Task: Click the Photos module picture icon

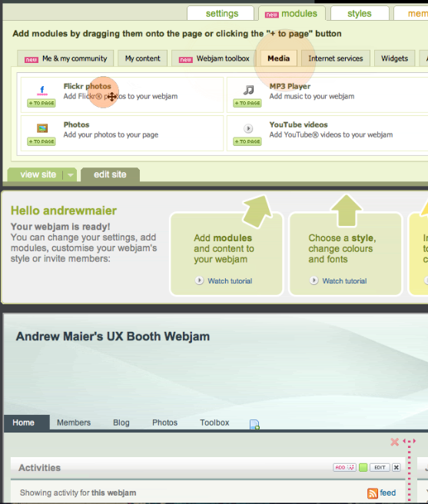Action: click(x=42, y=128)
